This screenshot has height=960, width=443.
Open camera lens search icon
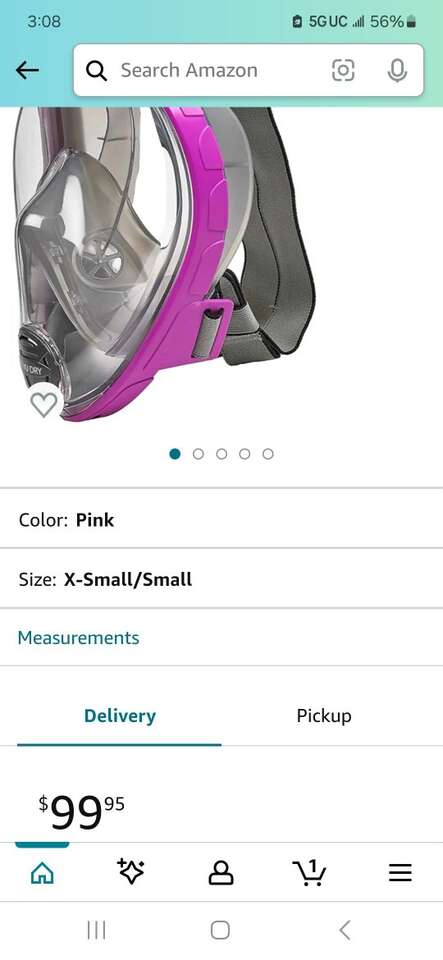(343, 70)
